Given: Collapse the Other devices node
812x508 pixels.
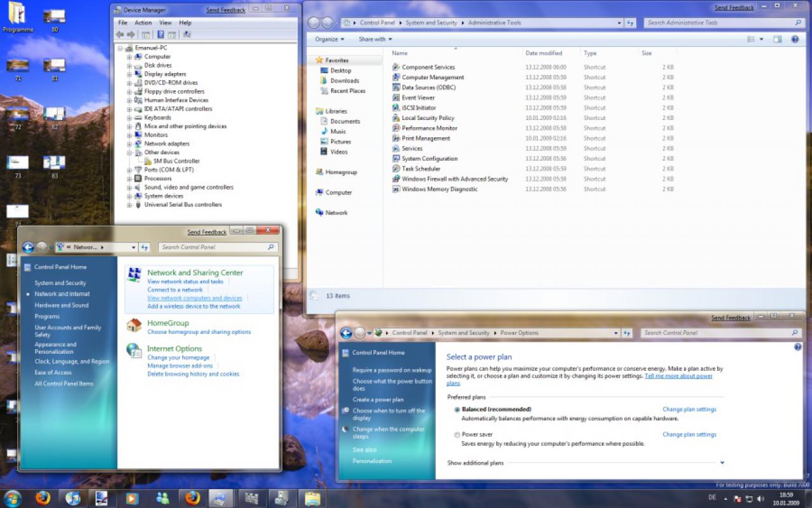Looking at the screenshot, I should coord(129,152).
